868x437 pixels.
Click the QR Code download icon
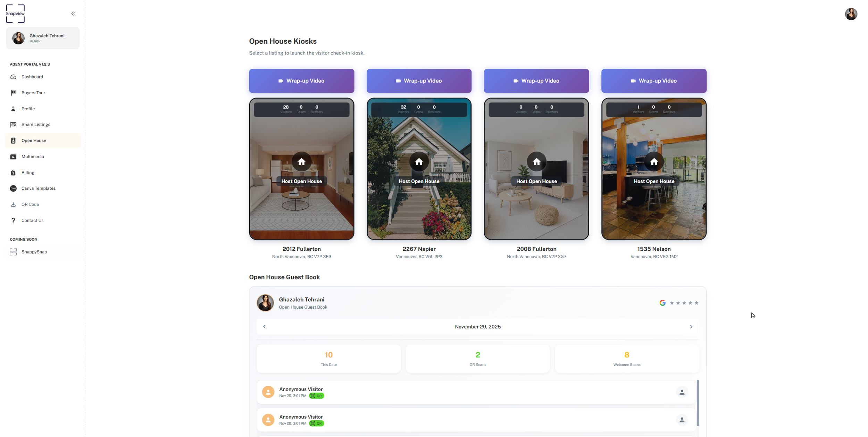[13, 205]
